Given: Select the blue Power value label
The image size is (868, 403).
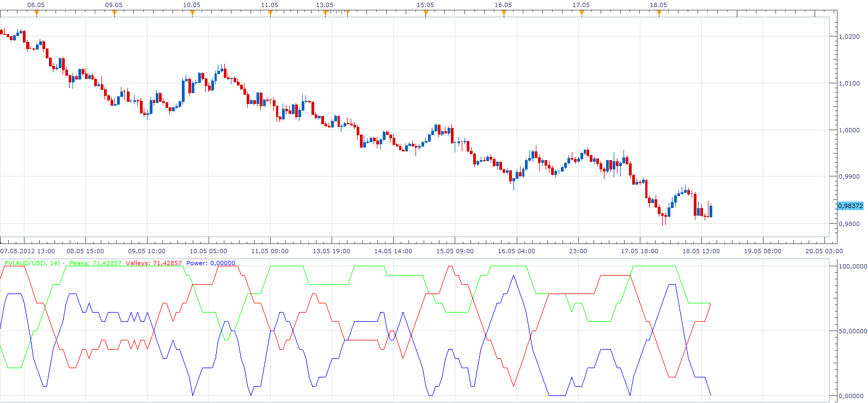Looking at the screenshot, I should (x=211, y=263).
